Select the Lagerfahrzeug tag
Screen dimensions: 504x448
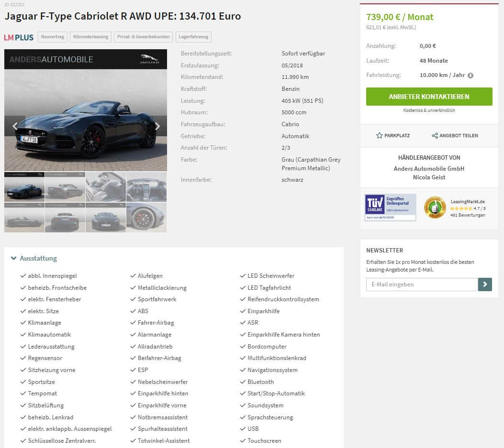pos(193,37)
